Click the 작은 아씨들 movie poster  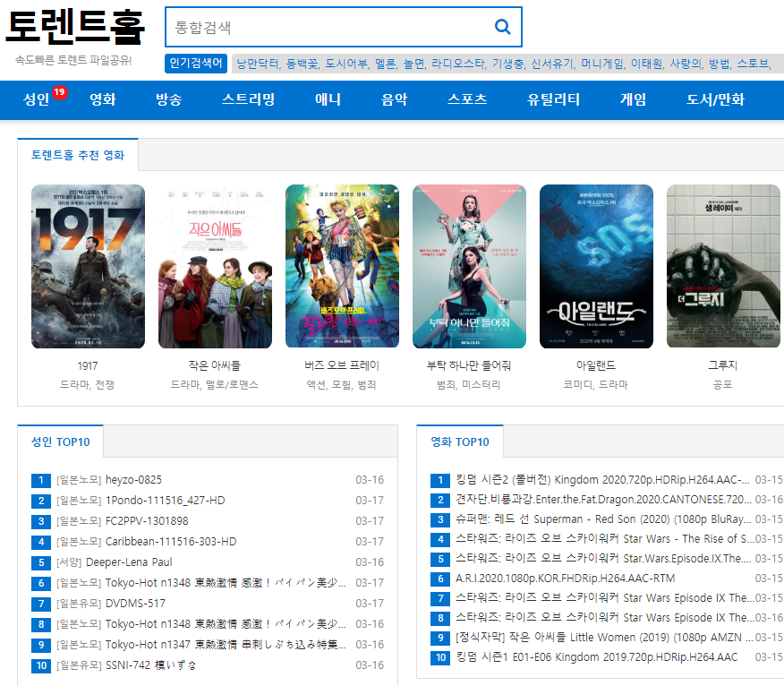point(215,266)
